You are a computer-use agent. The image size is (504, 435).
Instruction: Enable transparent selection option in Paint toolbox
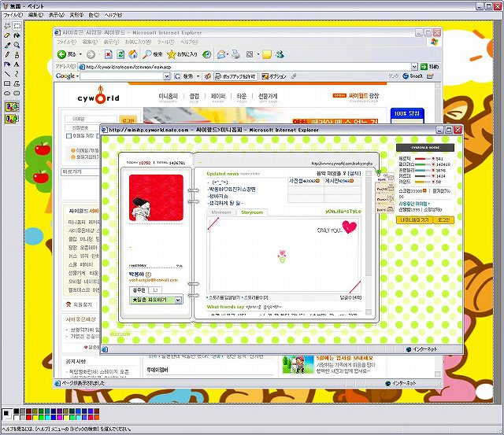coord(12,119)
